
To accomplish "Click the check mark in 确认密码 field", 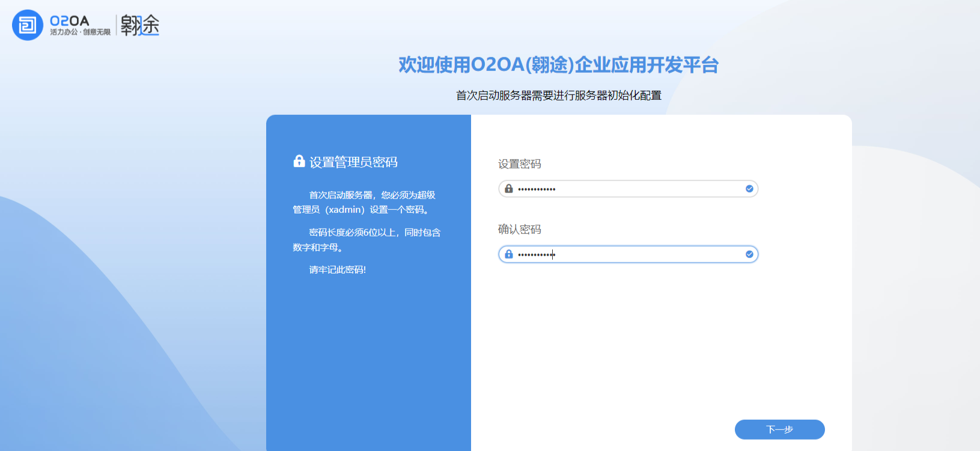I will click(749, 254).
